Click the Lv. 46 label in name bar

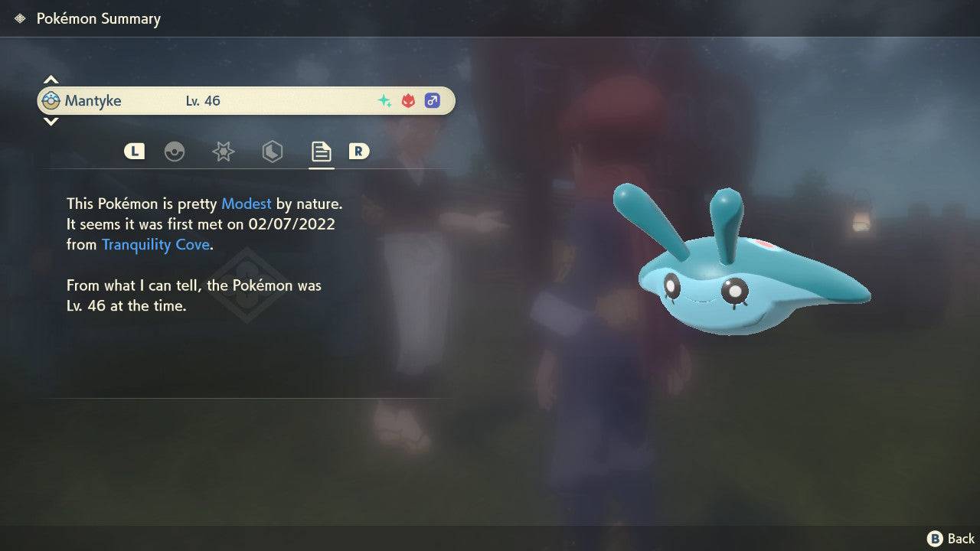click(203, 101)
